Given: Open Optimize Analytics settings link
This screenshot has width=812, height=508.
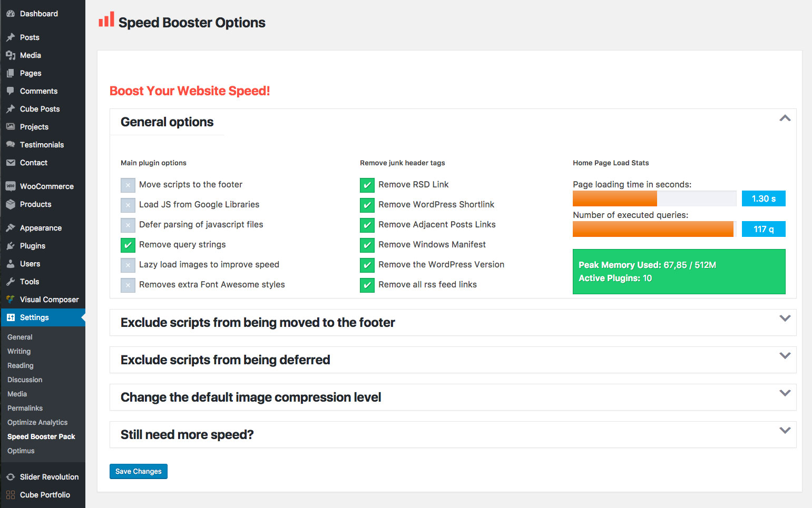Looking at the screenshot, I should [x=37, y=422].
